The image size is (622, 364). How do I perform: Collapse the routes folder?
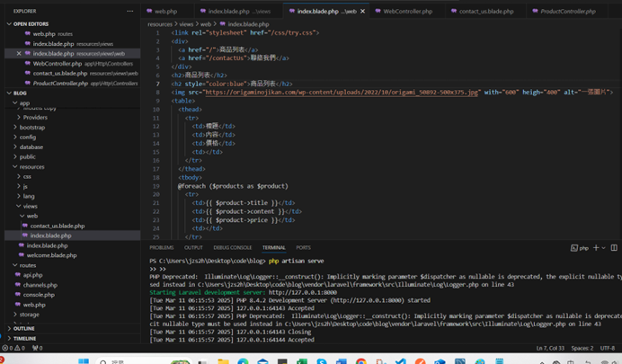pyautogui.click(x=27, y=265)
